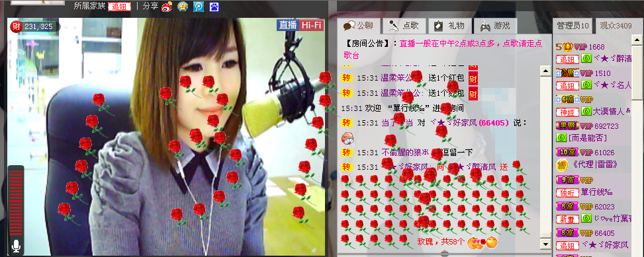
Task: Open the 礼物 gifts tab
Action: coord(449,26)
